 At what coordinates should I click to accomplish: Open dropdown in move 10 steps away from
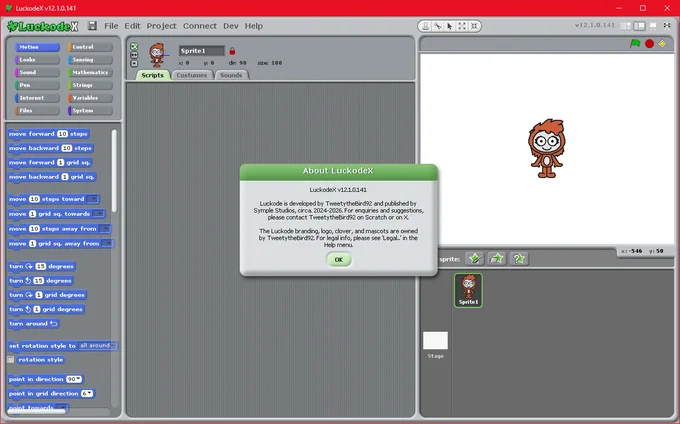click(x=104, y=228)
